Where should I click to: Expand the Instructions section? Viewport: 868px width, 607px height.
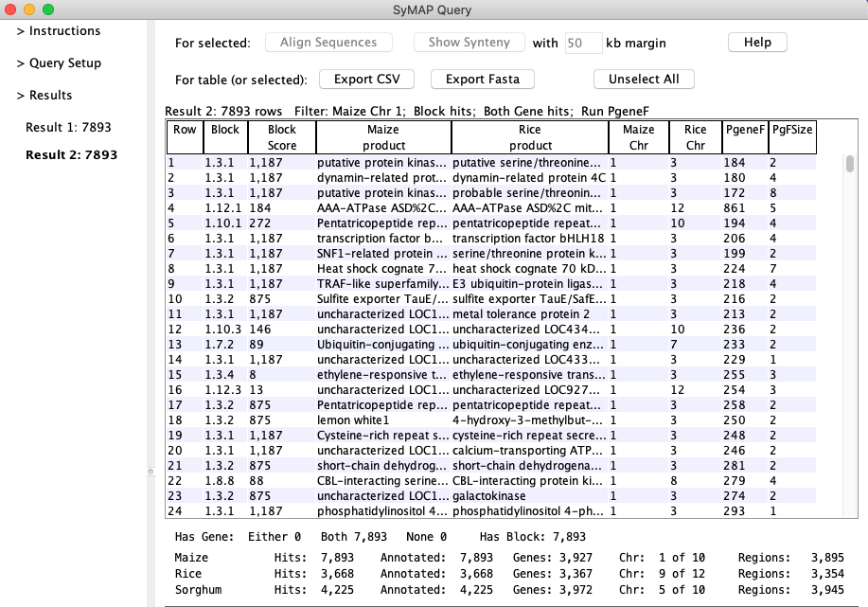tap(59, 31)
